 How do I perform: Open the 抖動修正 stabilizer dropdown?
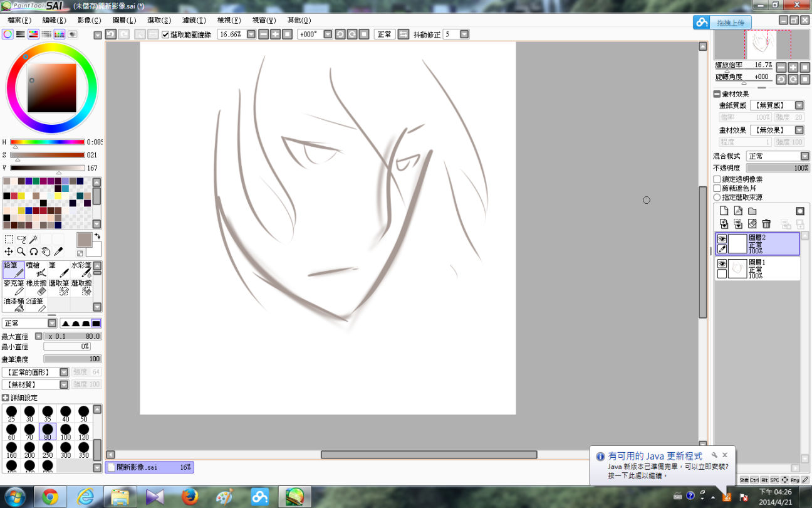click(464, 34)
